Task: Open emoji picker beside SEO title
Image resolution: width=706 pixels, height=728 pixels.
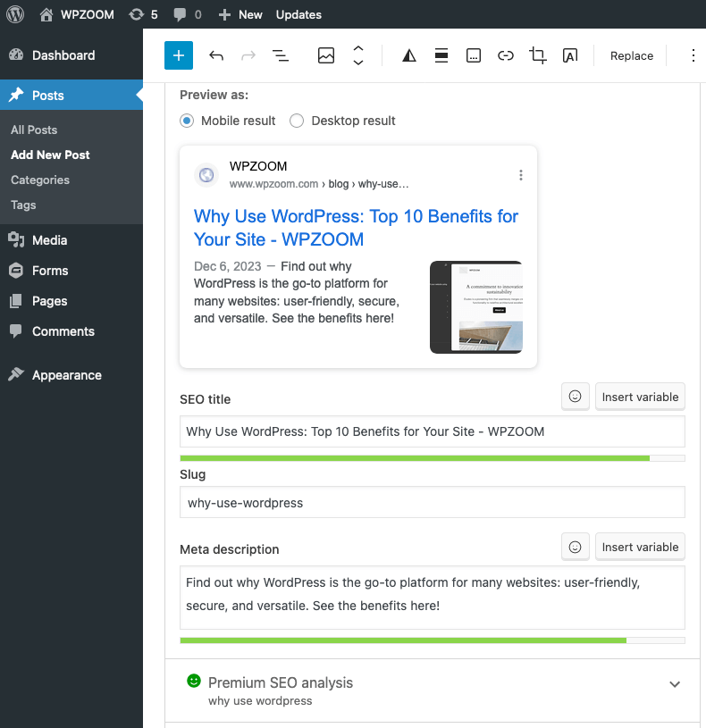Action: tap(575, 397)
